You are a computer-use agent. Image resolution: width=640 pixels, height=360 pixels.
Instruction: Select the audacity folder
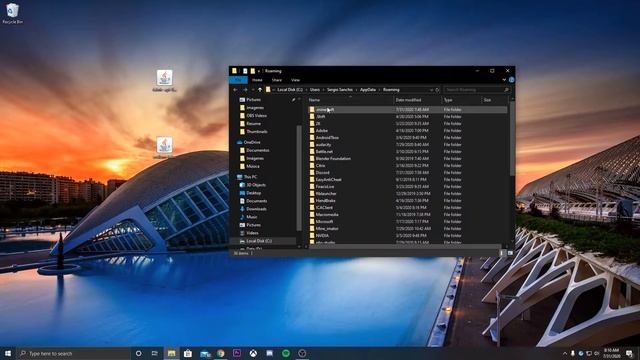tap(324, 144)
